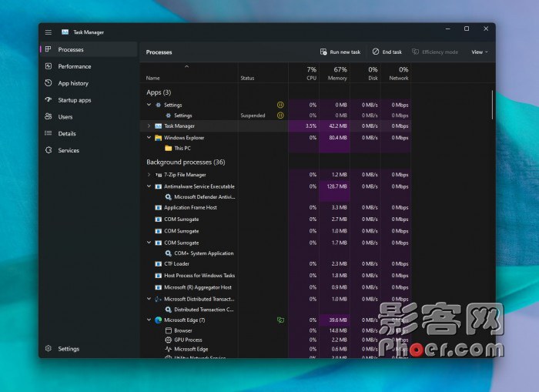This screenshot has height=392, width=539.
Task: Click the Status column header
Action: 263,73
